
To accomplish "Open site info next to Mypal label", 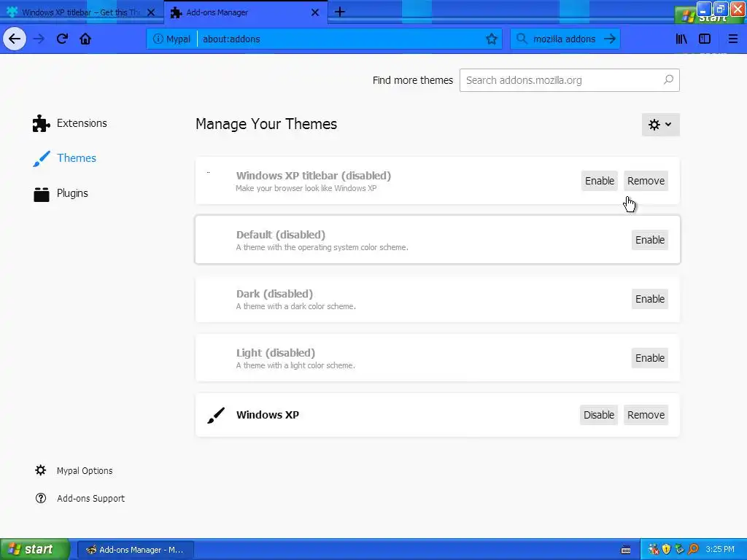I will point(158,39).
